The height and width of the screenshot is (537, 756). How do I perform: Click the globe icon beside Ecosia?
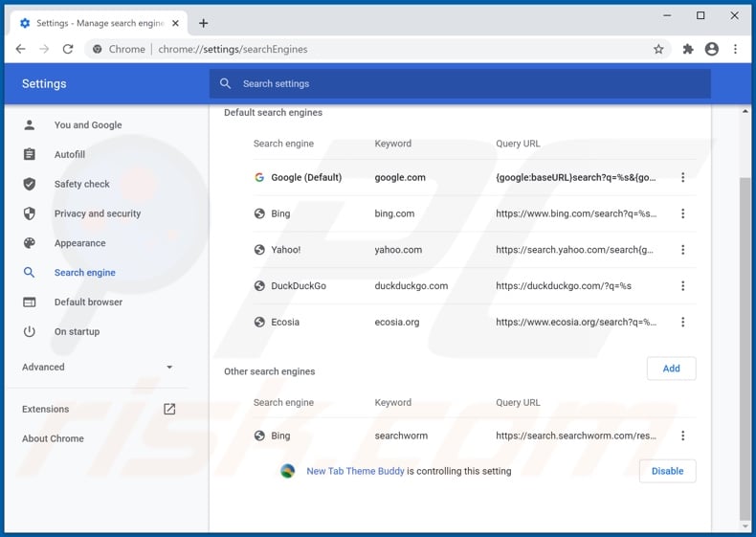[x=259, y=323]
